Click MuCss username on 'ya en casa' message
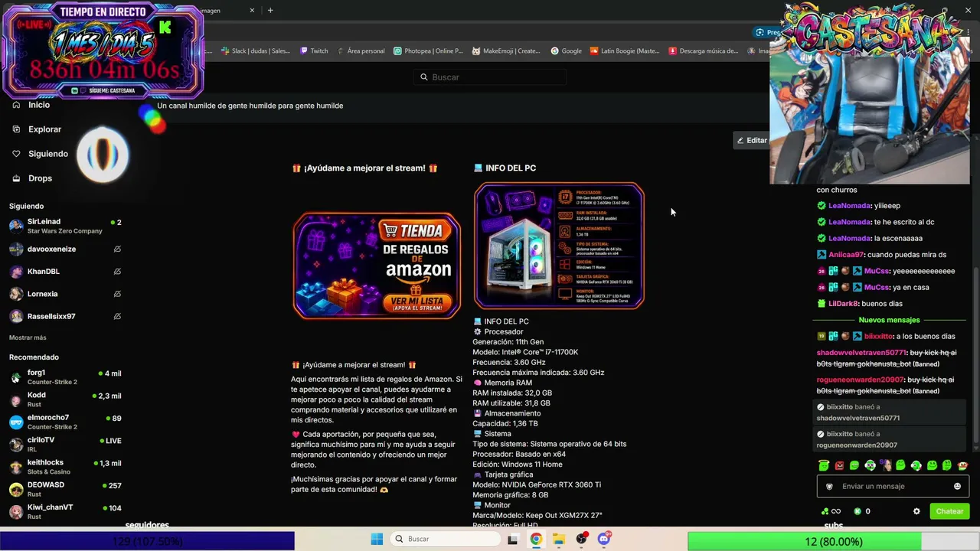 877,288
